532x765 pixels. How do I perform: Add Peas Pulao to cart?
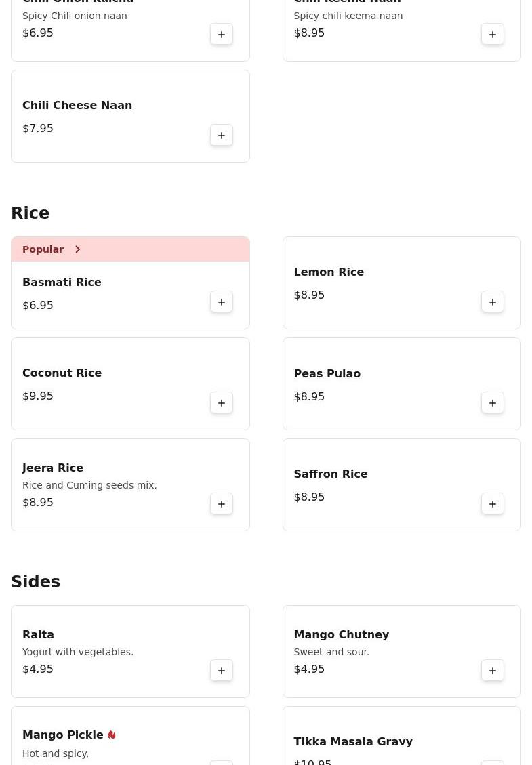click(x=493, y=403)
